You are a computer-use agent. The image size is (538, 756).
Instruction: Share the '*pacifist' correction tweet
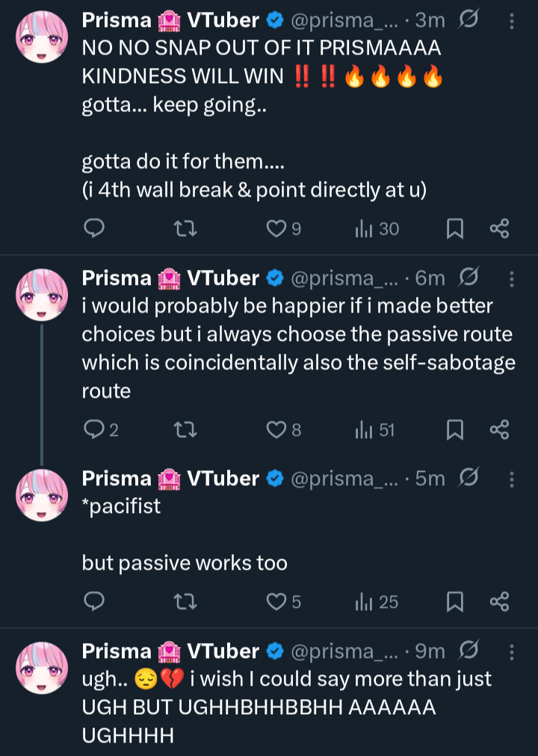click(x=499, y=601)
